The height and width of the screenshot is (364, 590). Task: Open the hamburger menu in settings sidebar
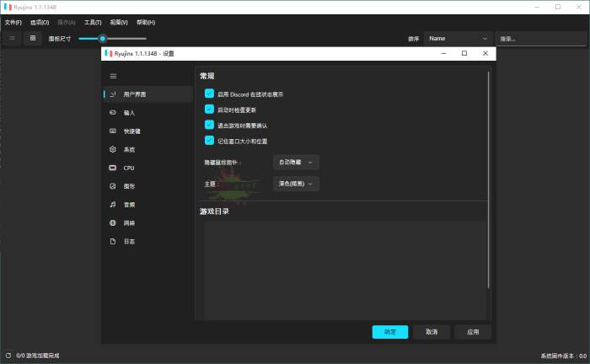tap(113, 77)
